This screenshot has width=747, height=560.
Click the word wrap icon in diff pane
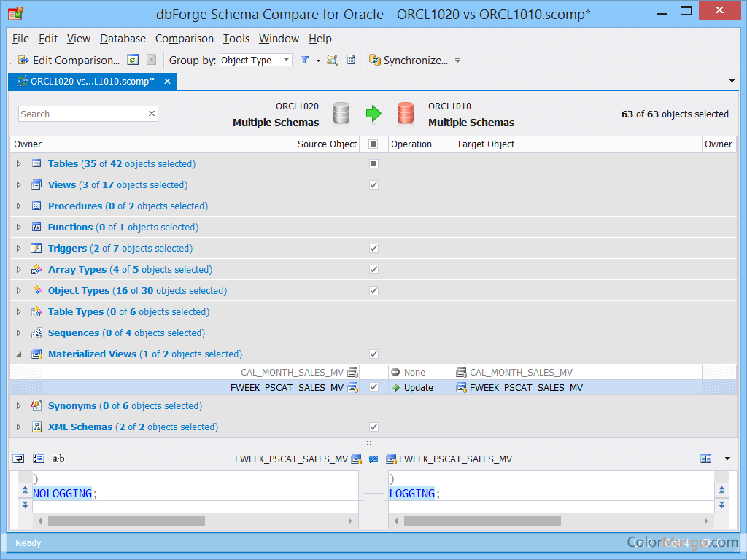point(18,459)
